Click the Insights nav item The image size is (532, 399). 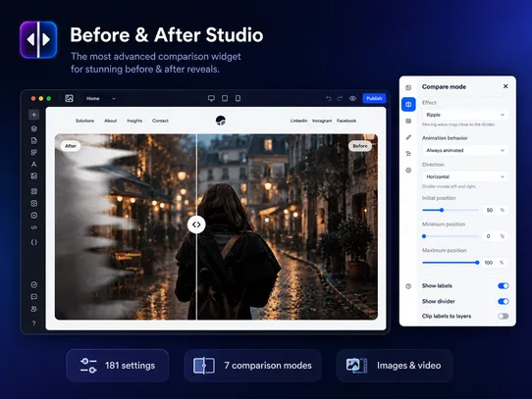pyautogui.click(x=134, y=121)
